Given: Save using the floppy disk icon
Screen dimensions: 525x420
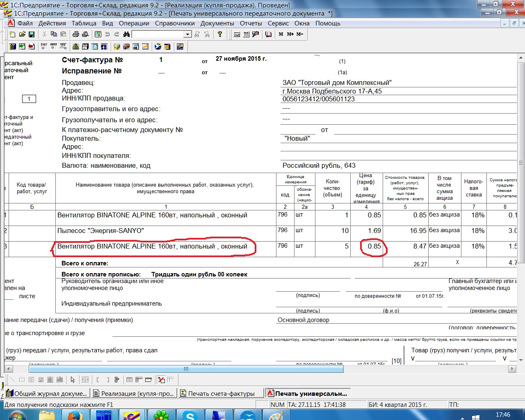Looking at the screenshot, I should coord(32,34).
